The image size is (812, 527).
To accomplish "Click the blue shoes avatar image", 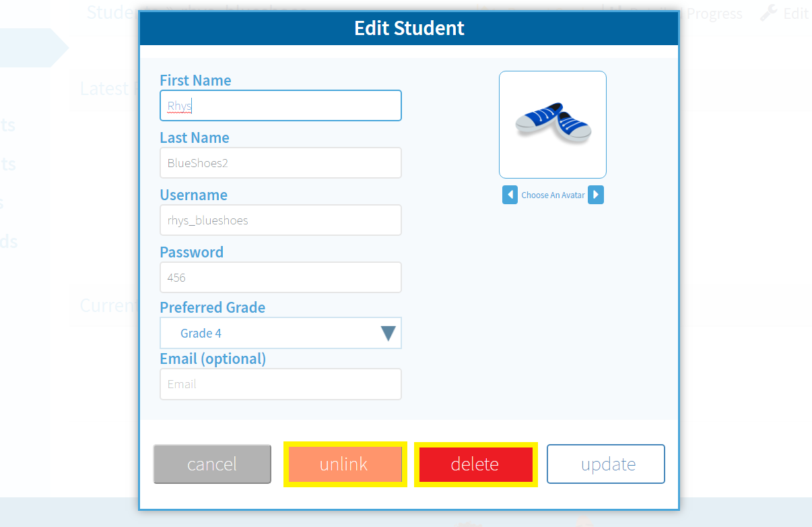I will (553, 124).
